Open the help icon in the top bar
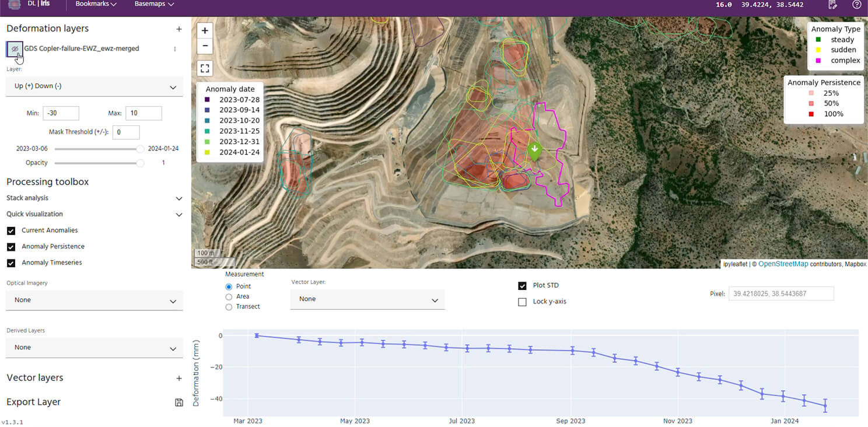 [856, 5]
